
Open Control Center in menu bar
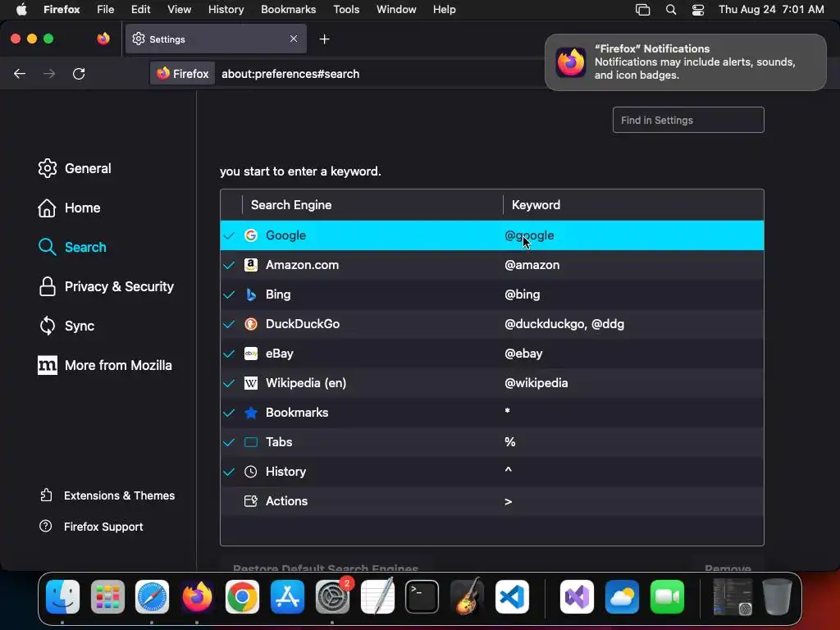pyautogui.click(x=698, y=10)
